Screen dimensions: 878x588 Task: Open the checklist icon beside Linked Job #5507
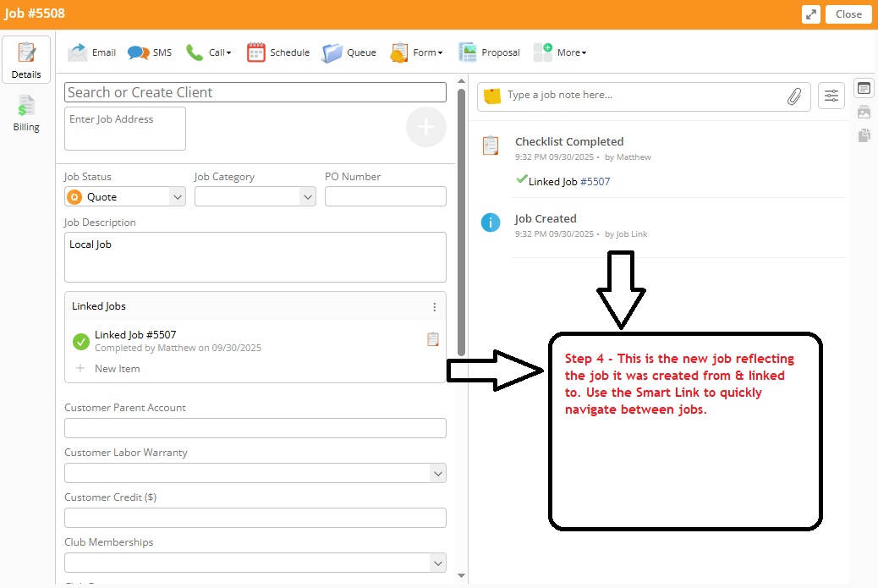tap(433, 338)
